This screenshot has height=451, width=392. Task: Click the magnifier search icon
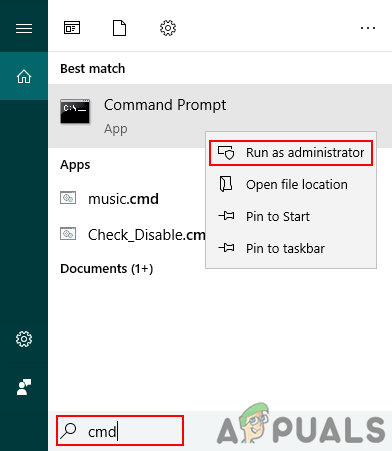69,431
